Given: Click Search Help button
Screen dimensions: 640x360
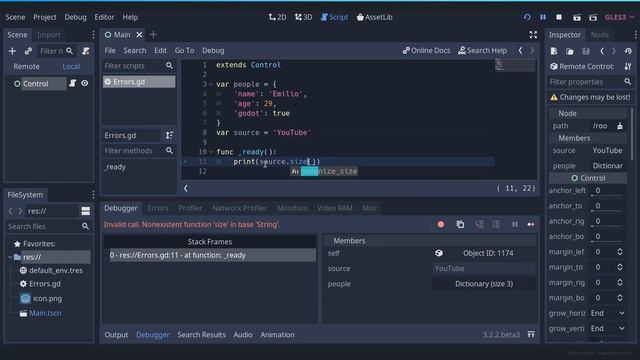Looking at the screenshot, I should click(x=482, y=51).
